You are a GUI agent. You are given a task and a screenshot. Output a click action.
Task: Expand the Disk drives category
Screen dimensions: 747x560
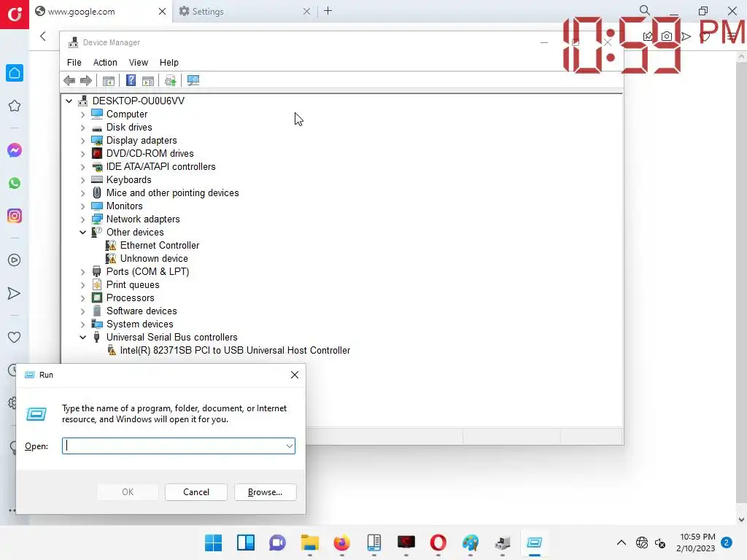point(83,127)
